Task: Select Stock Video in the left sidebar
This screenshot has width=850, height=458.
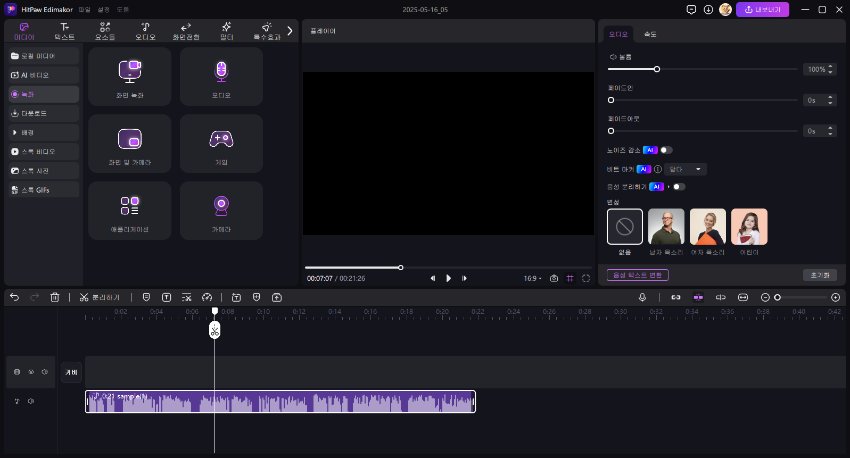Action: pyautogui.click(x=43, y=151)
